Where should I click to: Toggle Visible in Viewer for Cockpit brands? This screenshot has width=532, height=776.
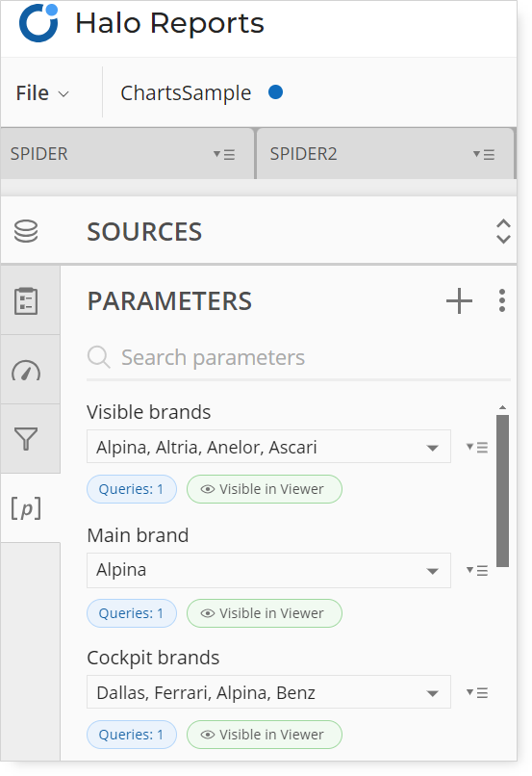(x=264, y=735)
